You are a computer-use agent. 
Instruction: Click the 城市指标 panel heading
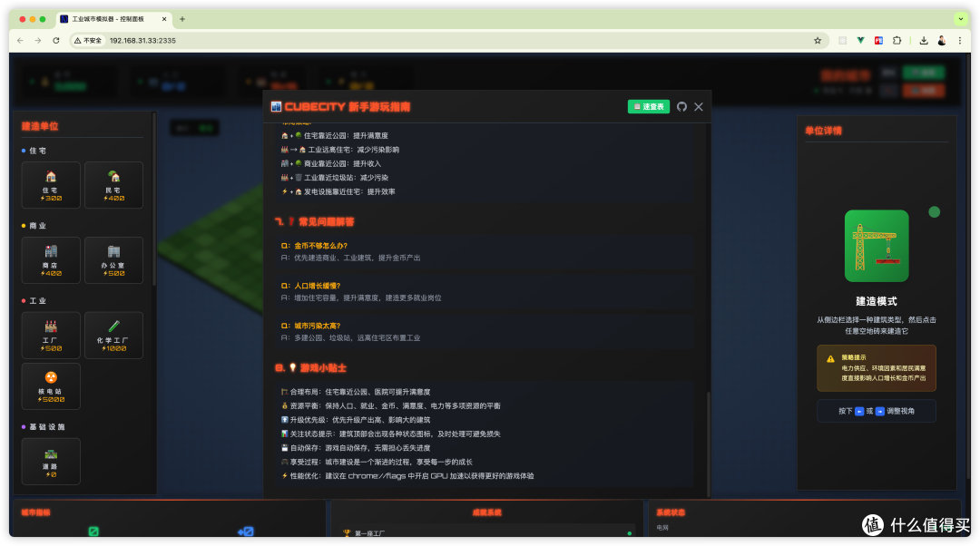point(35,512)
